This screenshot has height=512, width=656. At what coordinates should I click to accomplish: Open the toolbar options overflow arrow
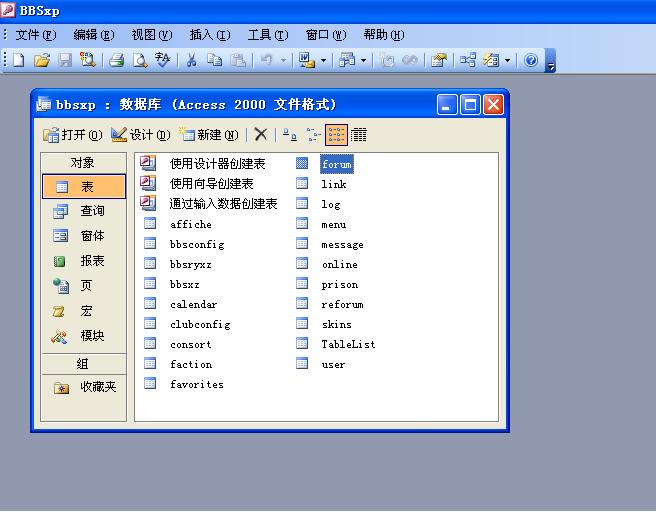click(x=551, y=61)
